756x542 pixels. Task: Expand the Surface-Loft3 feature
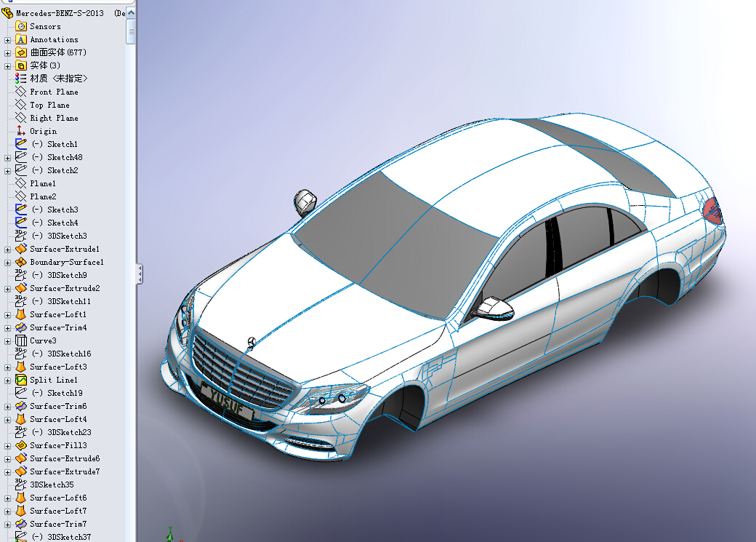(x=8, y=367)
